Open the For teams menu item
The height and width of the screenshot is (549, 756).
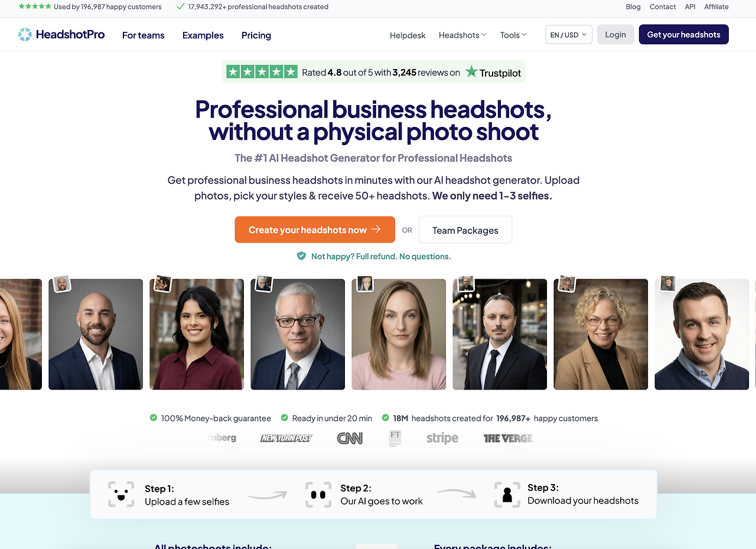(144, 35)
